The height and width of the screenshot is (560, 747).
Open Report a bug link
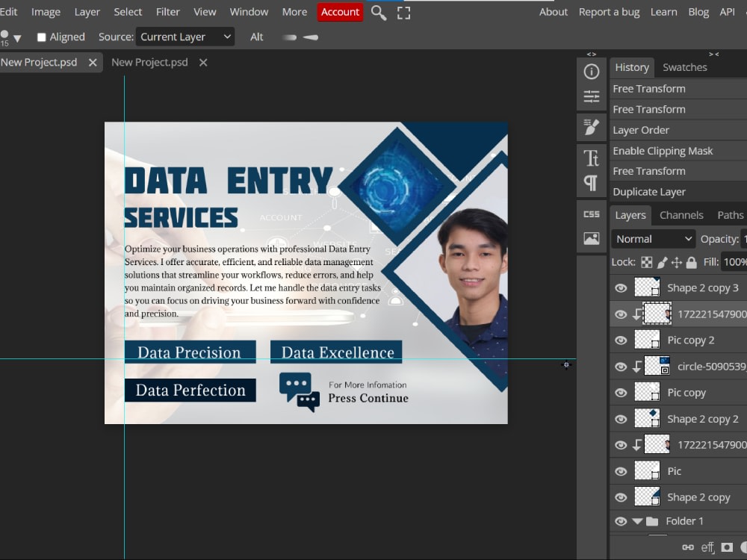tap(609, 12)
